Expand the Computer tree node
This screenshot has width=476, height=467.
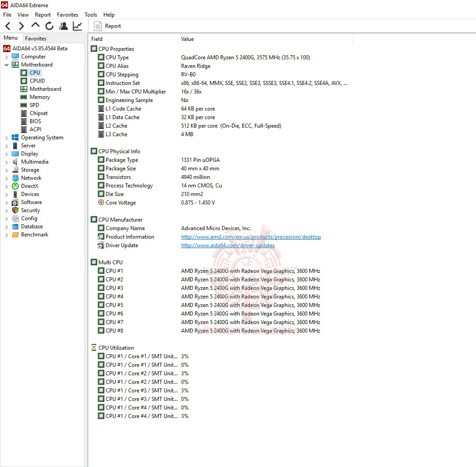pyautogui.click(x=6, y=57)
